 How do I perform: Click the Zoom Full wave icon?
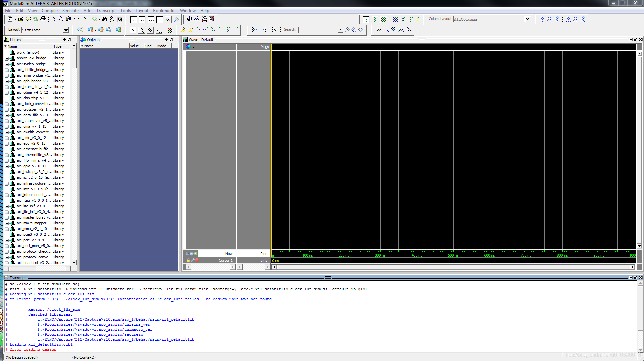(394, 30)
